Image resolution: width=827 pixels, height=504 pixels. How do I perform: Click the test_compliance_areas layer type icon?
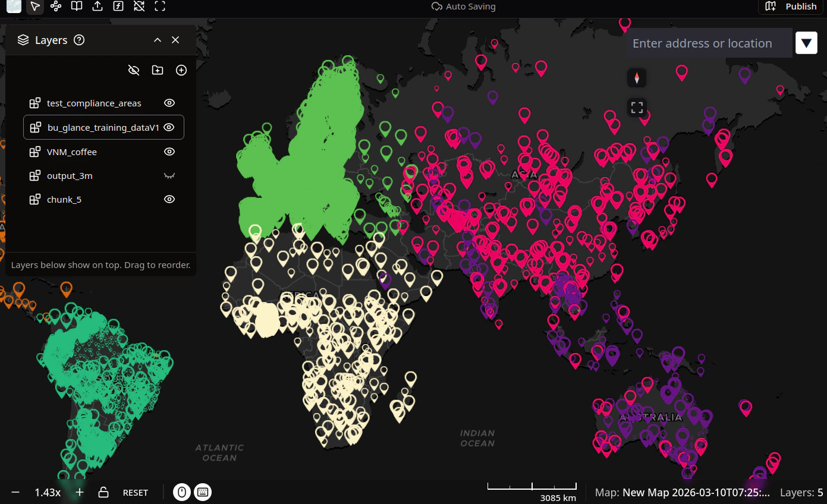35,103
